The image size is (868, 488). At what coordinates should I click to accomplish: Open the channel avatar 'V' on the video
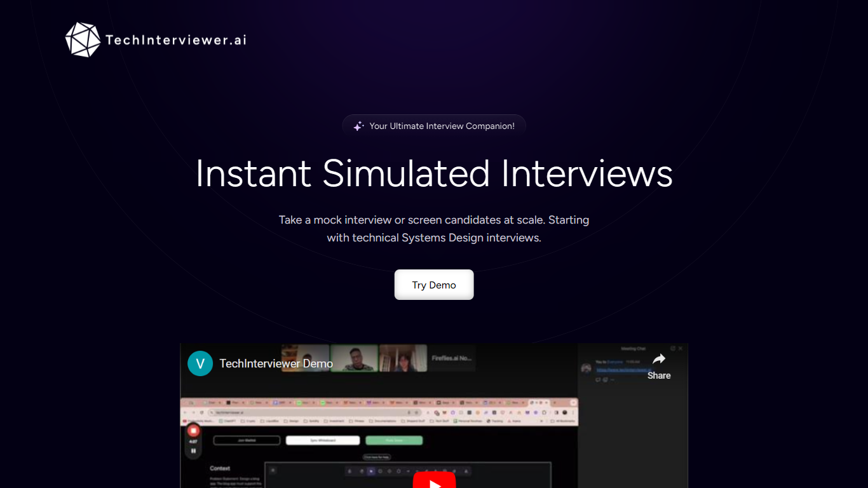click(200, 363)
